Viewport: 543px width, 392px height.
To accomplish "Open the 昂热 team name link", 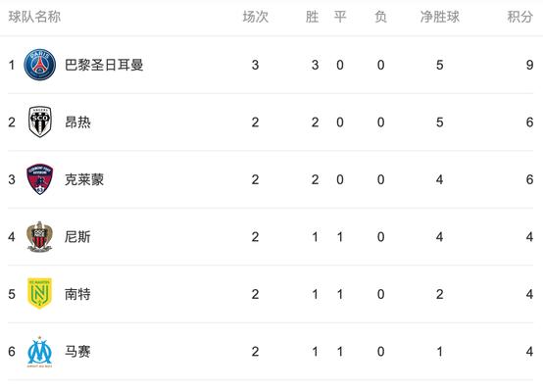I will tap(77, 122).
